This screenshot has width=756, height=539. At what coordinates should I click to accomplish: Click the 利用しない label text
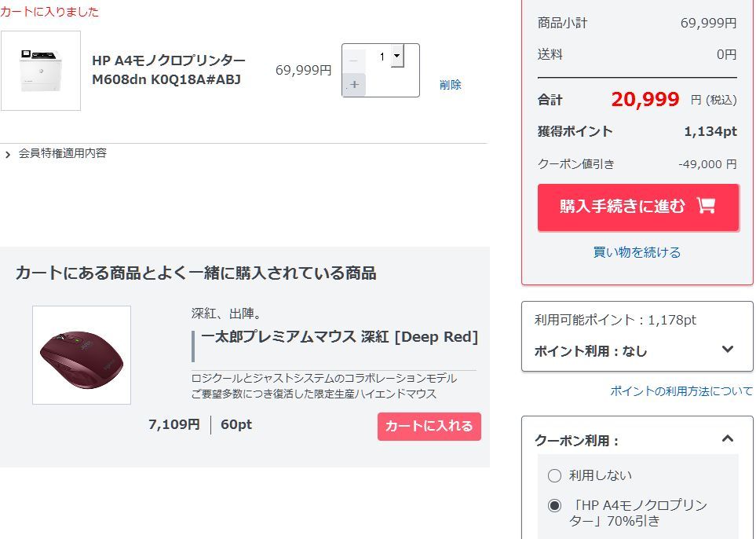(601, 475)
